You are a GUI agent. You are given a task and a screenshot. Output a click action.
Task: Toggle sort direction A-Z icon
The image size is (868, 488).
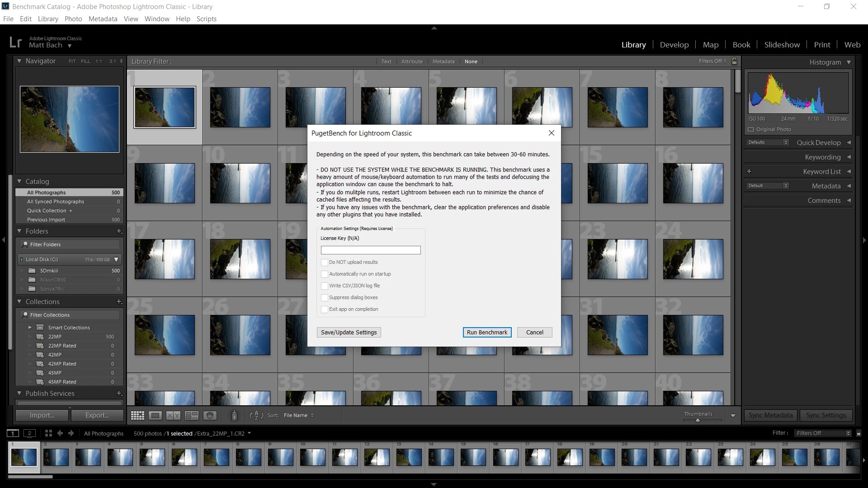pos(256,415)
